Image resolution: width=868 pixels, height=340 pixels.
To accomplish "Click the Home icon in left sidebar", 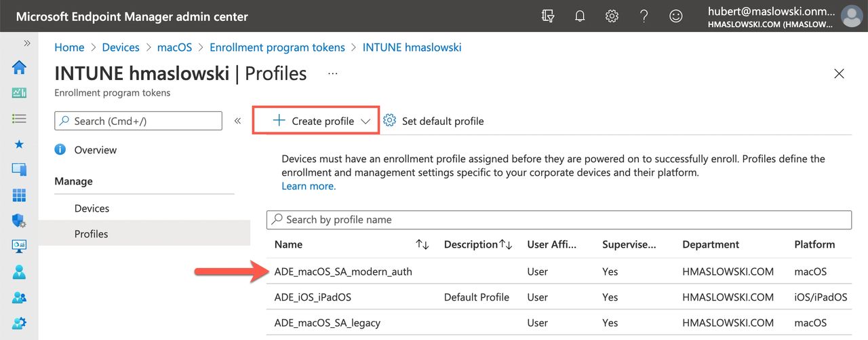I will (19, 67).
